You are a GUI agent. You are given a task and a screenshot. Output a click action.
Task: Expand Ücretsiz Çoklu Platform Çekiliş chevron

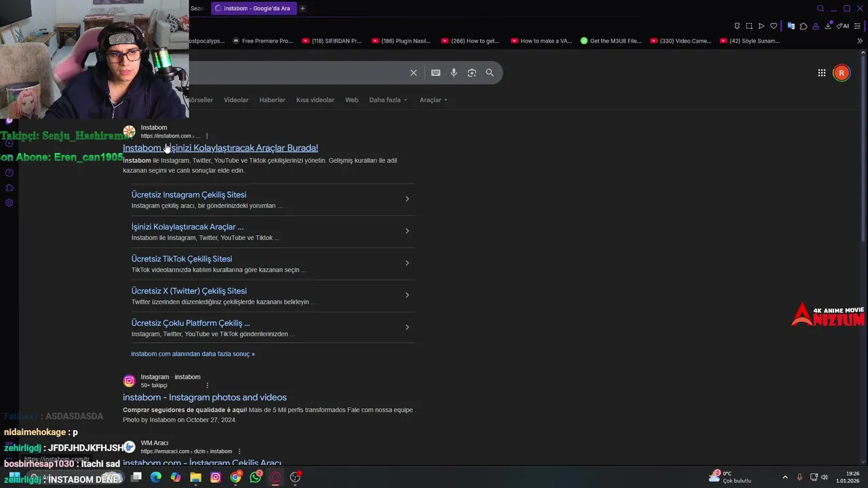coord(407,327)
